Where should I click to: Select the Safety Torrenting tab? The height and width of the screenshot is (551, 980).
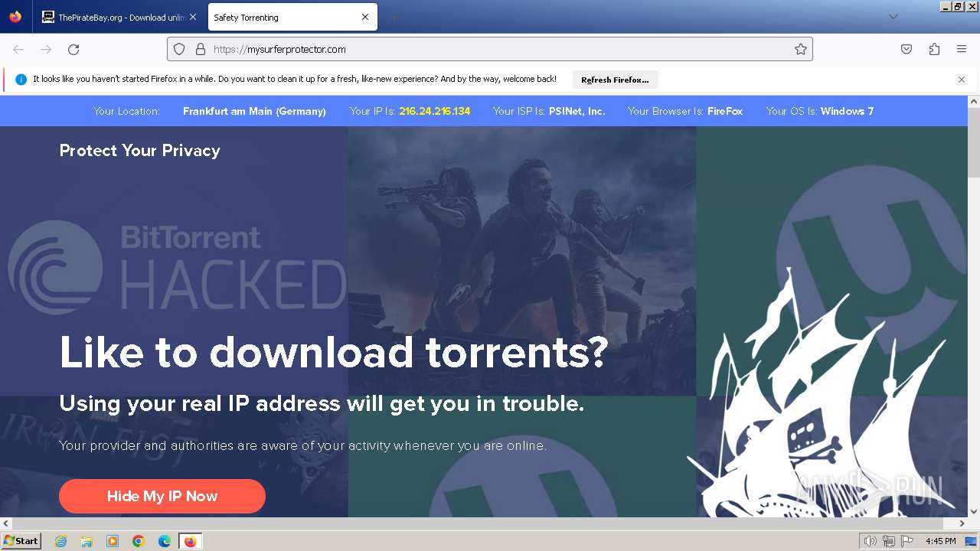[x=292, y=17]
